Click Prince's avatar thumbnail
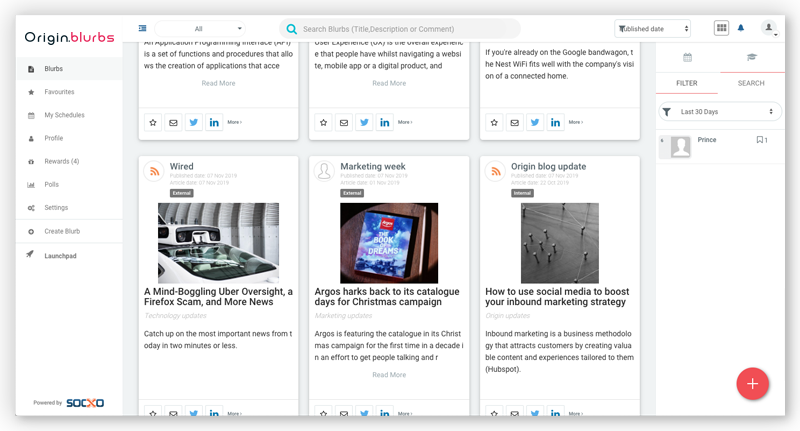Screen dimensions: 800x431 click(x=680, y=147)
